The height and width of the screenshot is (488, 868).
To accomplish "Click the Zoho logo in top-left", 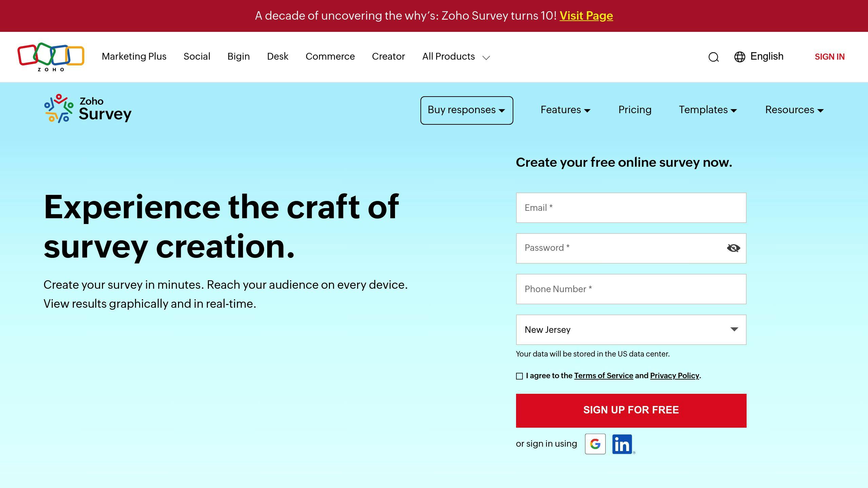I will click(51, 57).
